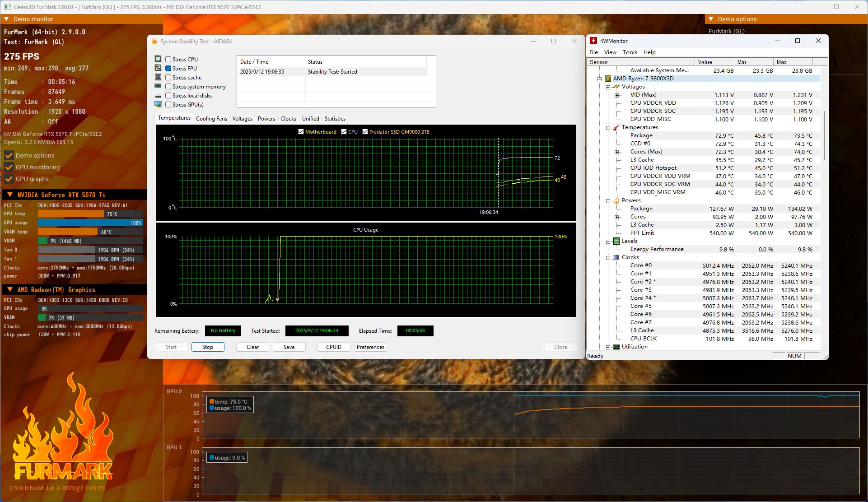The image size is (868, 502).
Task: Click the Stress CPU chip icon
Action: 158,59
